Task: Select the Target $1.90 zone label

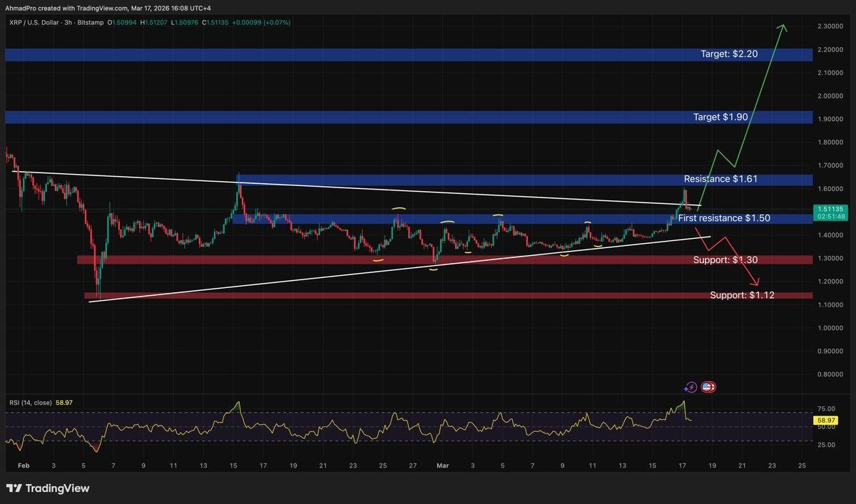Action: (720, 117)
